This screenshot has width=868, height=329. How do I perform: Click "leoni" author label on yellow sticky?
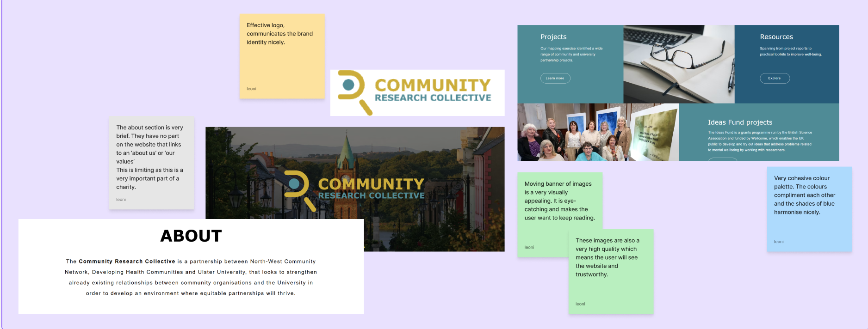pyautogui.click(x=251, y=89)
